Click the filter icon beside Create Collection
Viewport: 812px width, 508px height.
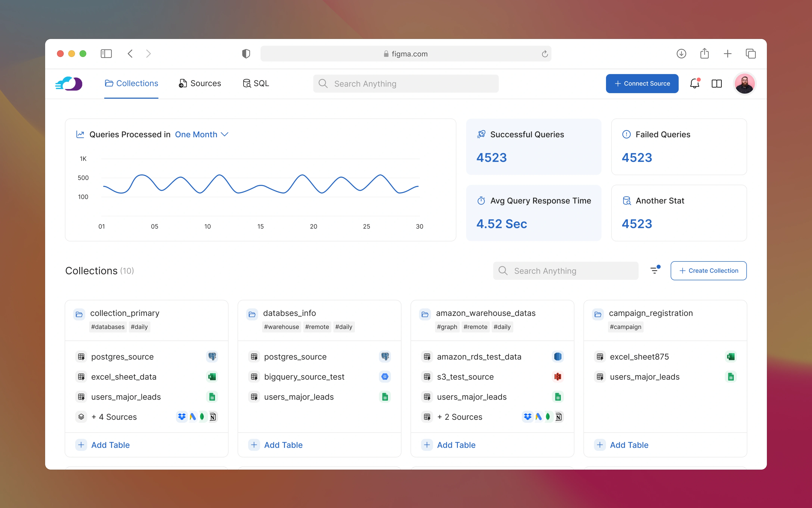coord(655,270)
